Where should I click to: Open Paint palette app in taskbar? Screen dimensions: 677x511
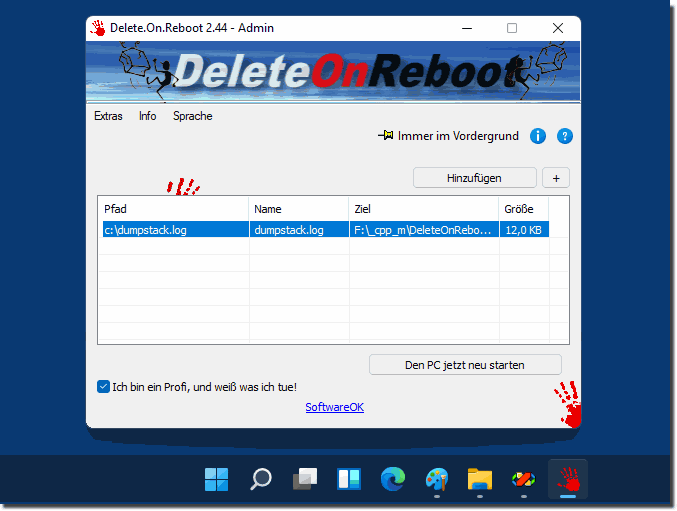click(x=437, y=479)
